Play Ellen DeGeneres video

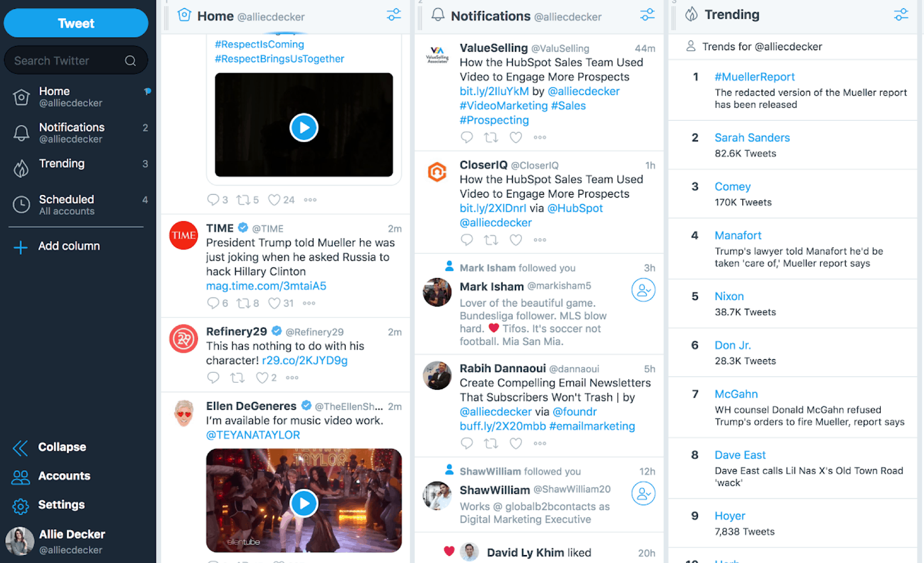tap(303, 503)
